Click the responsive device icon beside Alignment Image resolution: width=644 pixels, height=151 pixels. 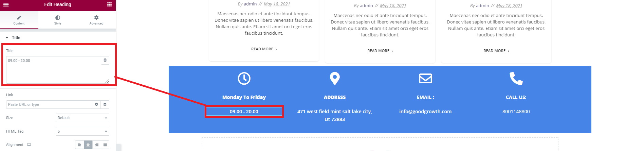[29, 145]
